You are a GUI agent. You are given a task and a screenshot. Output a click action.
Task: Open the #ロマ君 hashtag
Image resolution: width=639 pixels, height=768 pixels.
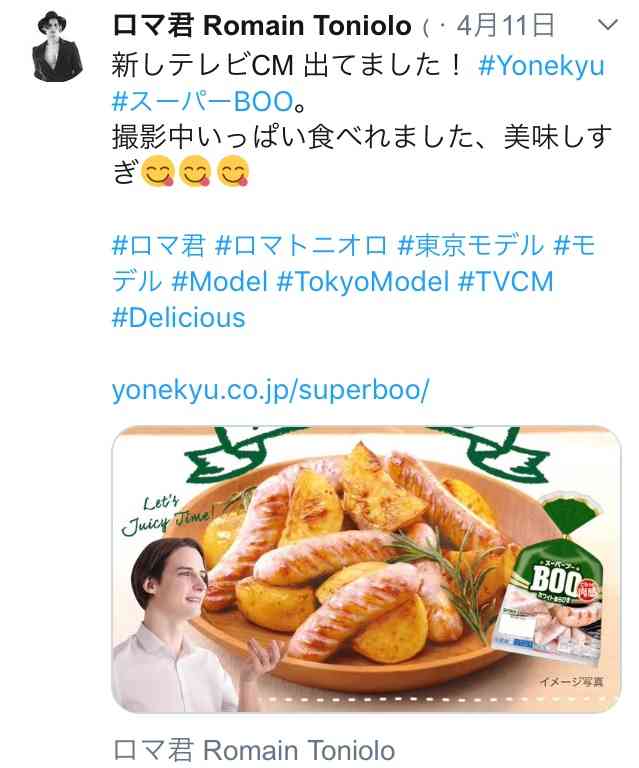point(158,245)
